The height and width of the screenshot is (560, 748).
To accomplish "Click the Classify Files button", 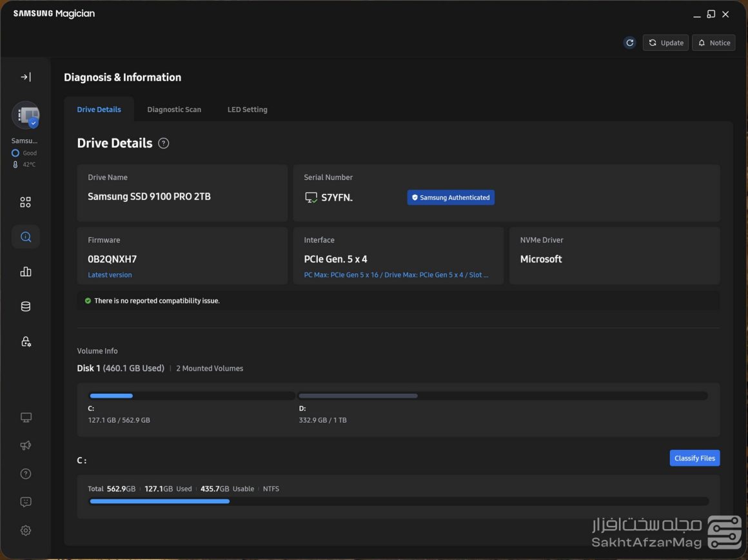I will (x=694, y=458).
